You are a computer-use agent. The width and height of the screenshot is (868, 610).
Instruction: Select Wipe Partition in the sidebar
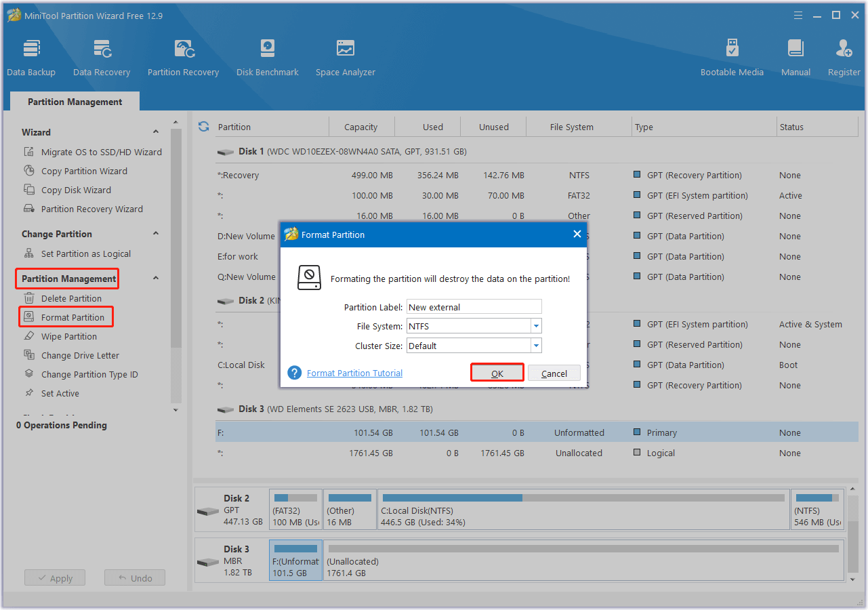click(x=68, y=336)
